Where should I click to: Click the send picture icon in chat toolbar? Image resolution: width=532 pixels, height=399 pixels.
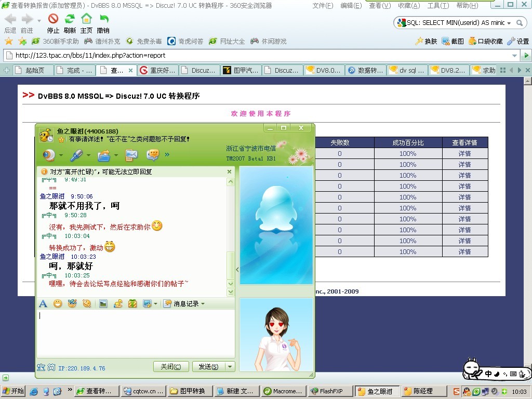point(103,303)
